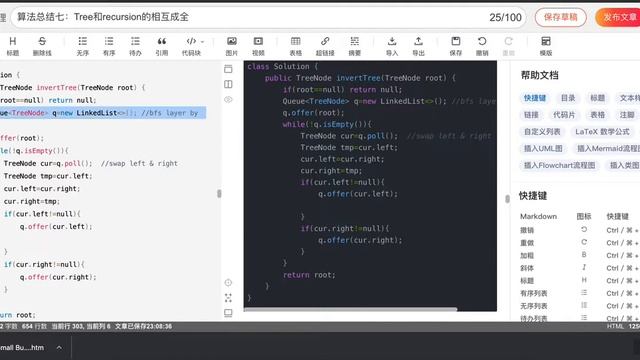The height and width of the screenshot is (360, 640).
Task: Apply 删除线 strikethrough formatting
Action: point(42,46)
